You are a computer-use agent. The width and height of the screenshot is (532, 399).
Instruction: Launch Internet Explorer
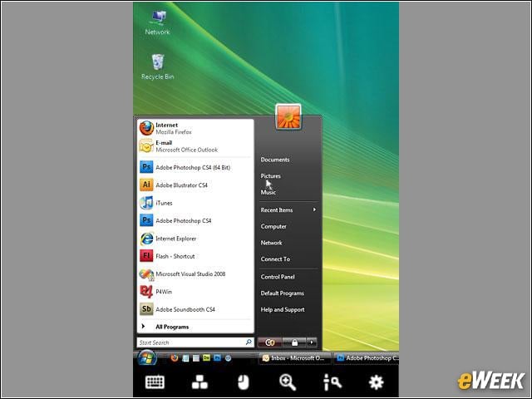(195, 239)
